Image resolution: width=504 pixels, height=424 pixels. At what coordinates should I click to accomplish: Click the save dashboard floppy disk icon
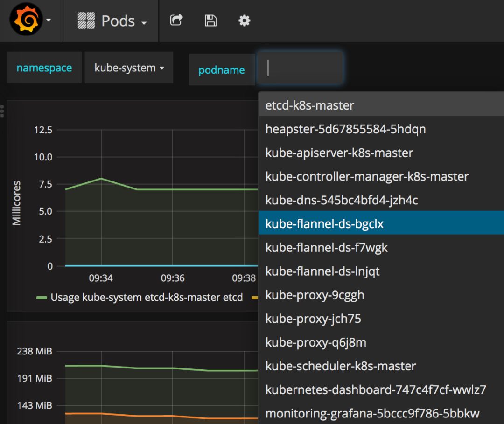point(210,21)
